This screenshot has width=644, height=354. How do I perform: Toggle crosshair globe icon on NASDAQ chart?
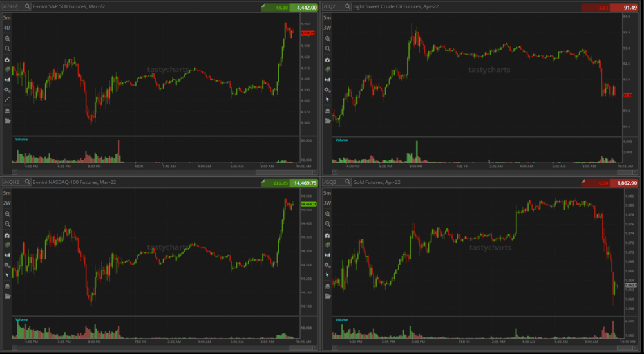tap(7, 245)
